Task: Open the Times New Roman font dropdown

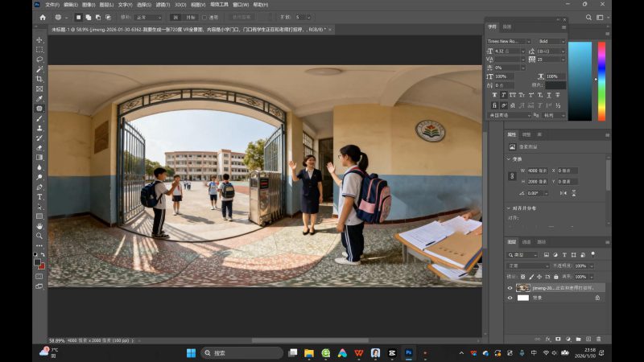Action: point(529,42)
